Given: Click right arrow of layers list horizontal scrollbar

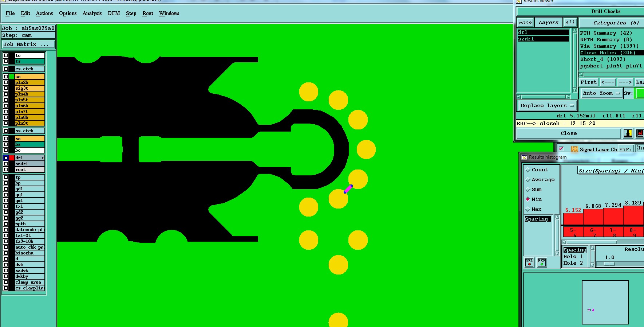Looking at the screenshot, I should point(568,97).
